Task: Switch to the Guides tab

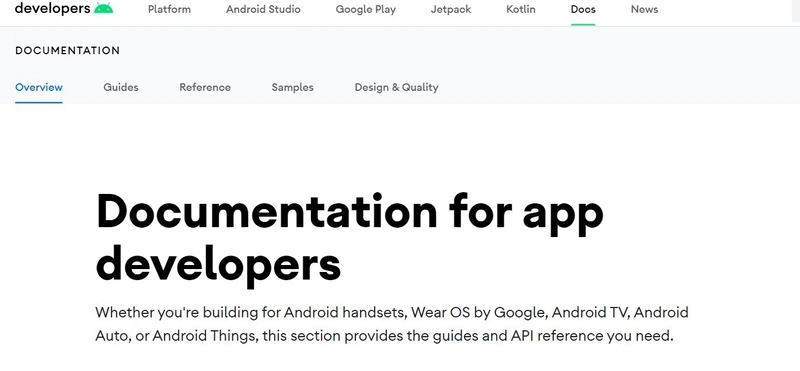Action: (x=121, y=87)
